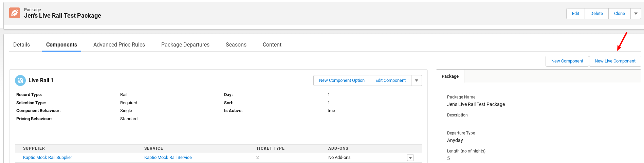Select the Advanced Price Rules tab
Image resolution: width=644 pixels, height=163 pixels.
(119, 45)
